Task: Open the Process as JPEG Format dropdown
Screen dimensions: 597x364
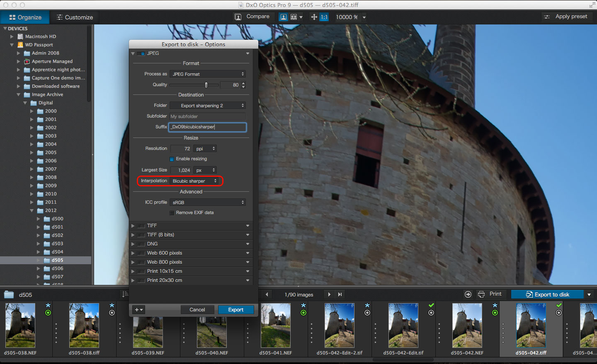Action: tap(208, 74)
